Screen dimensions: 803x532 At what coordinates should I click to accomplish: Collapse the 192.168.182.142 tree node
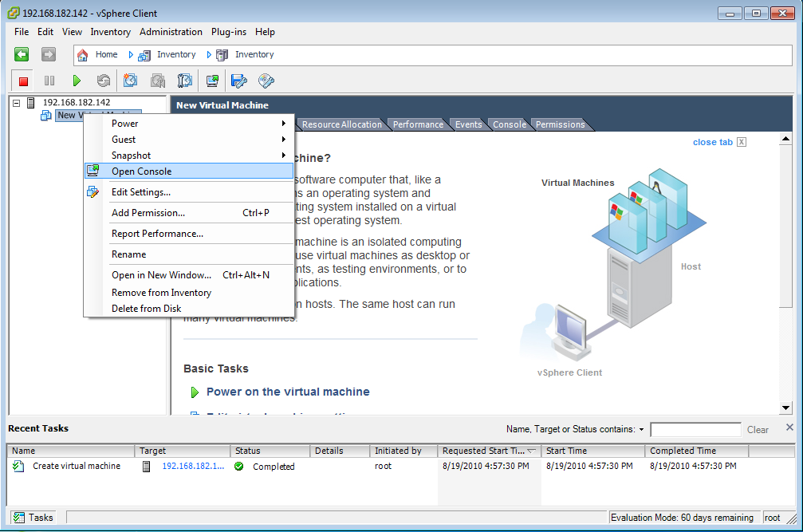pos(17,103)
